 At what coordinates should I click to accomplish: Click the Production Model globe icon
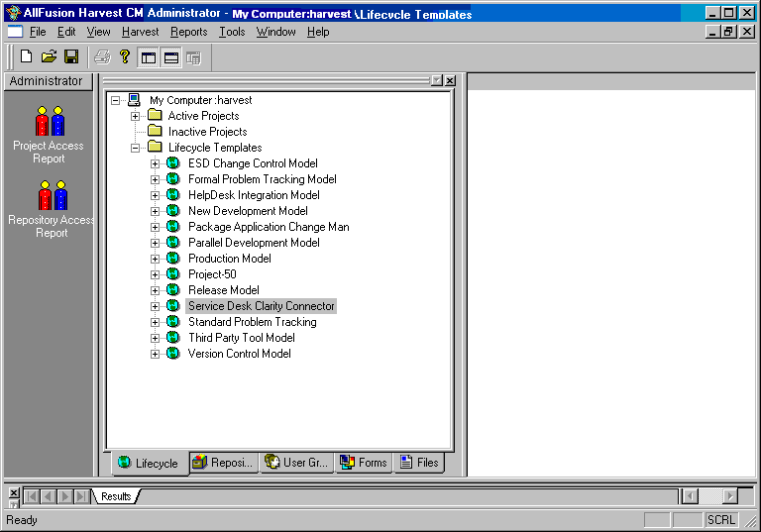(x=173, y=259)
